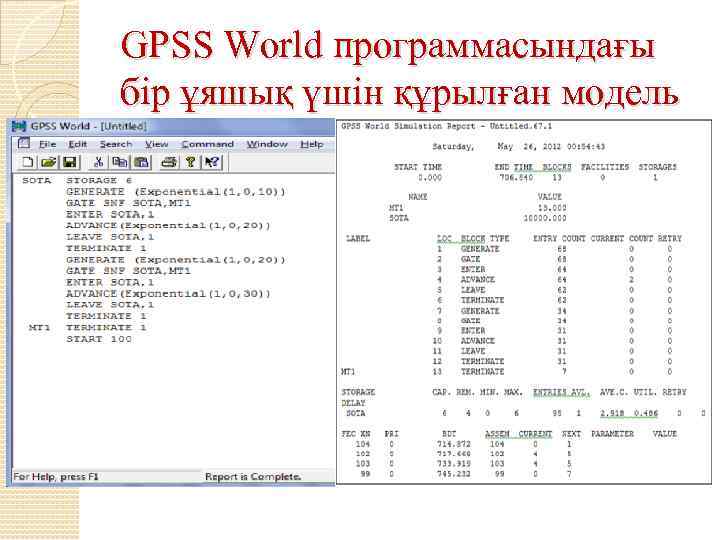Click the SOTA row in the STORAGE table
720x540 pixels.
[x=526, y=413]
